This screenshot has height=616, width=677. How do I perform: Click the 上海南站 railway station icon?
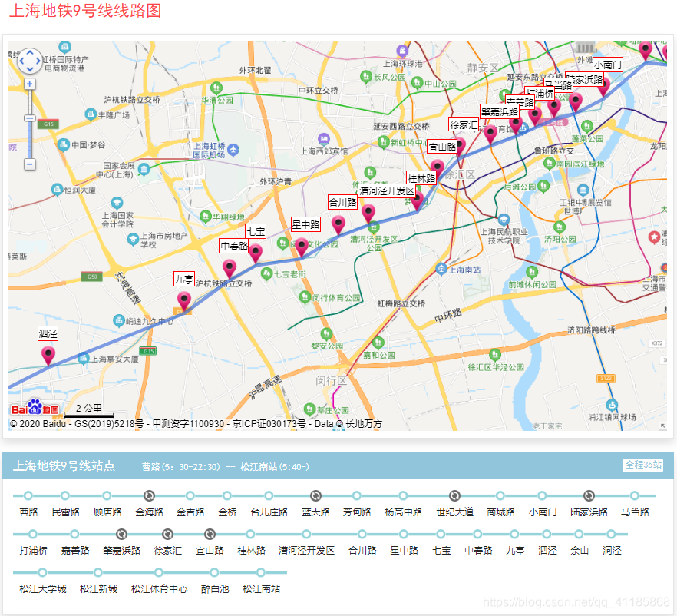(441, 269)
